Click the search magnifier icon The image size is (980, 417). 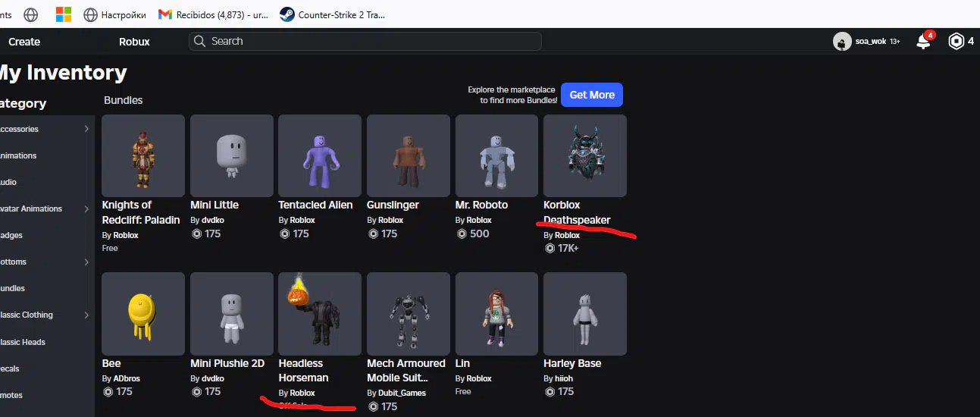200,41
